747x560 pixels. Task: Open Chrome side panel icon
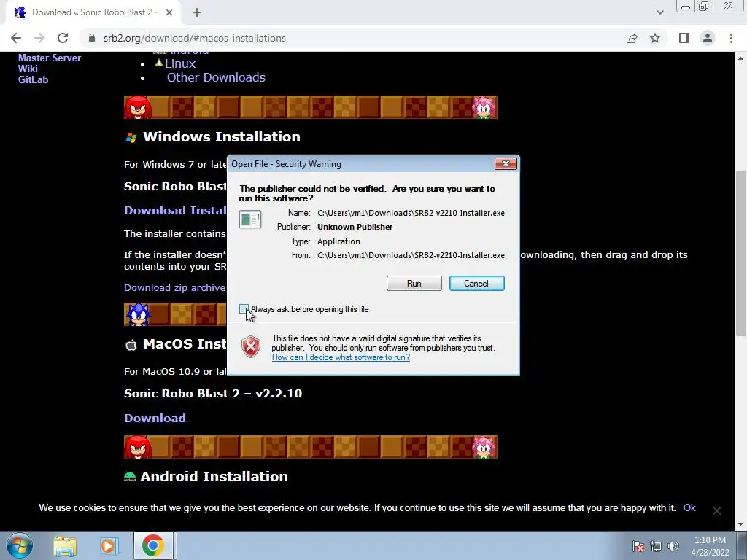point(684,38)
